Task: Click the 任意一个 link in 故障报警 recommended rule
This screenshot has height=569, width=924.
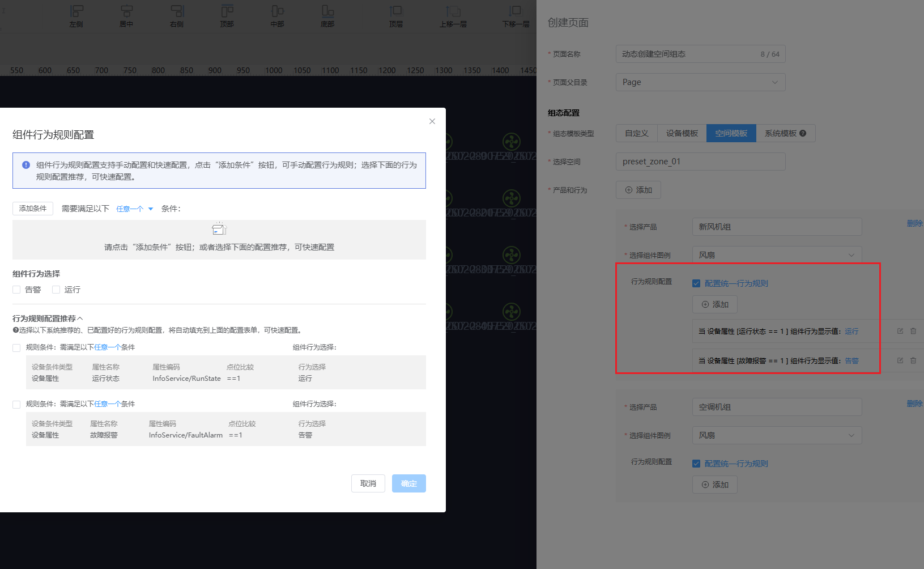Action: [x=108, y=404]
